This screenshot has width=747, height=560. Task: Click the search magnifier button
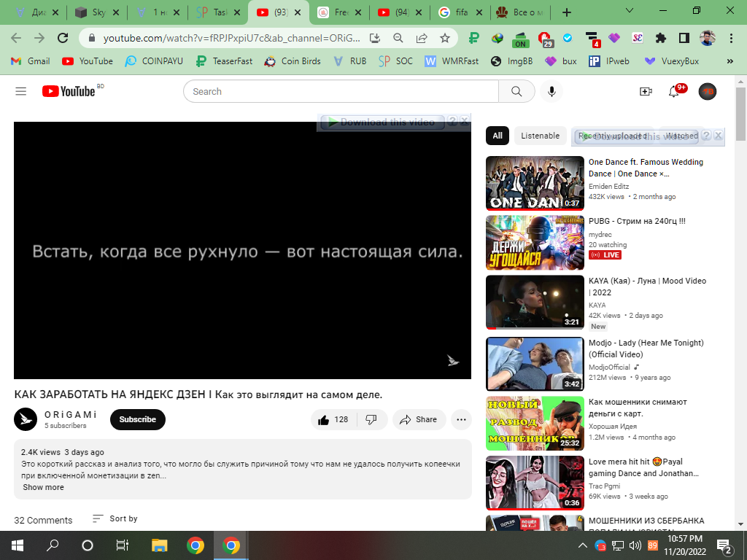(x=516, y=91)
